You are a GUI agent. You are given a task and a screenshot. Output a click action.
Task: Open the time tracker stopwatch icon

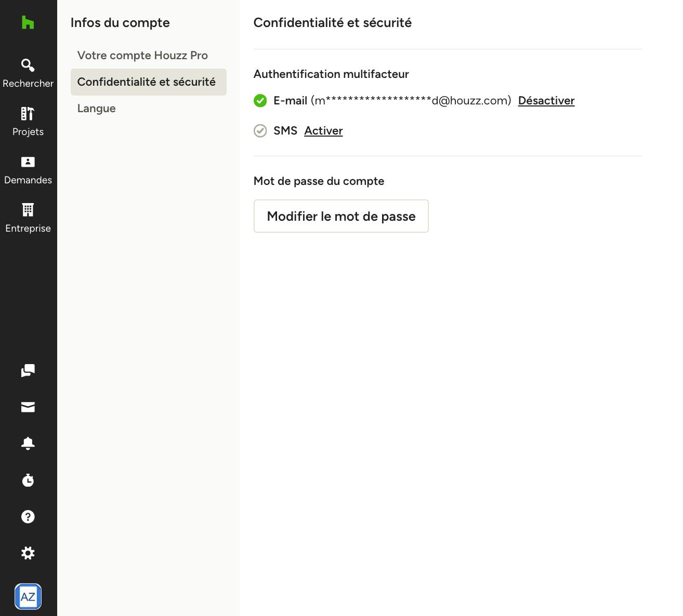pos(28,480)
